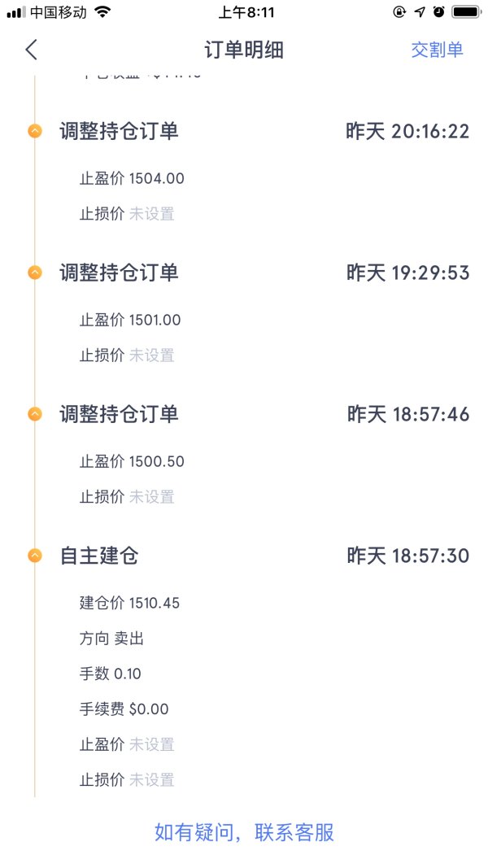Tap the 手续费 $0.00 row
The width and height of the screenshot is (488, 868).
coord(124,709)
